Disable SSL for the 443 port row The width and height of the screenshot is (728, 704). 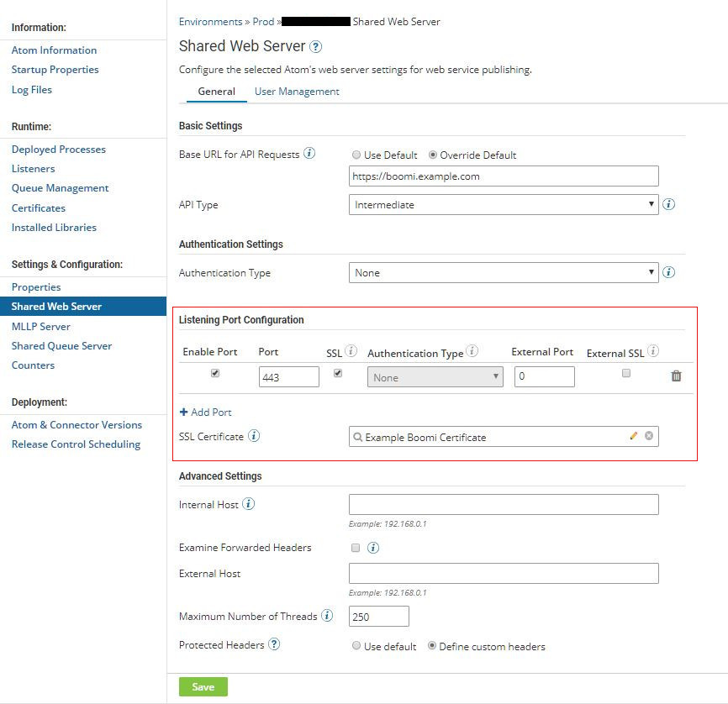click(x=337, y=372)
